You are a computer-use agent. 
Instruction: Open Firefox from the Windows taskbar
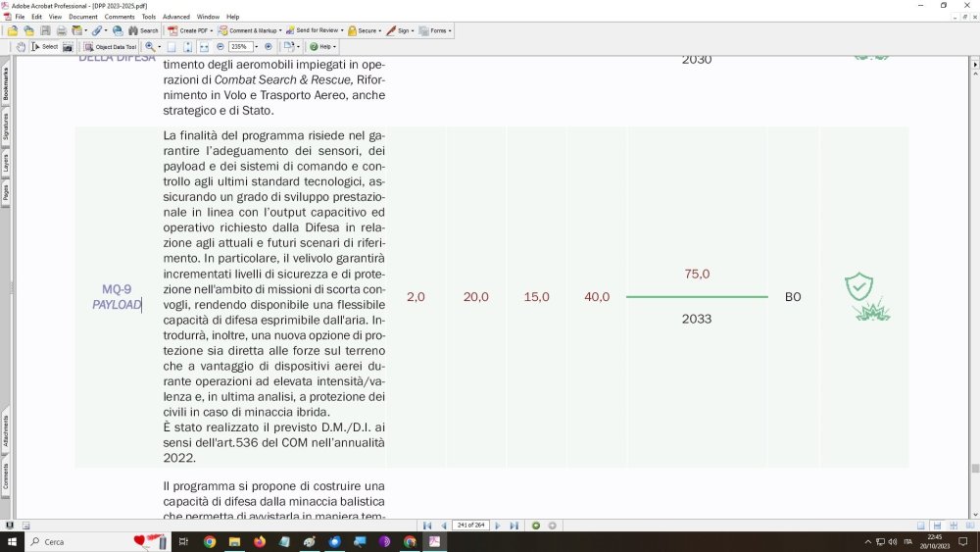click(259, 541)
